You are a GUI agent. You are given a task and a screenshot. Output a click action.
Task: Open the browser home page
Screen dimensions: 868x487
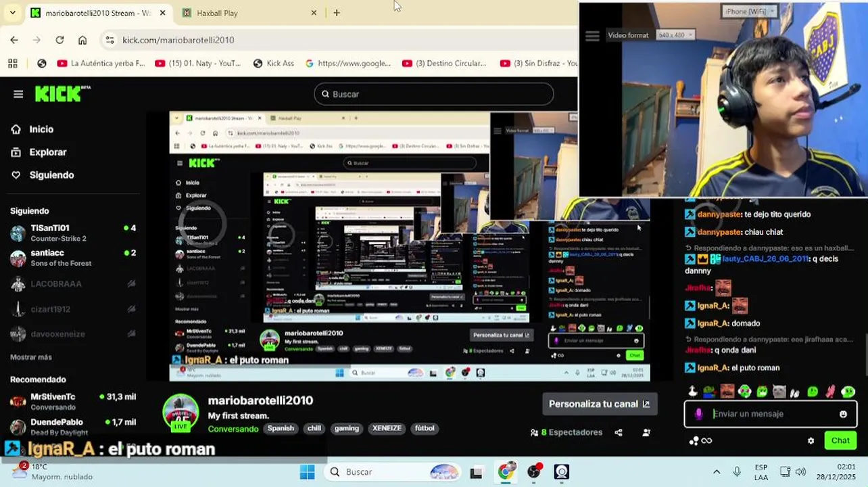(x=82, y=40)
